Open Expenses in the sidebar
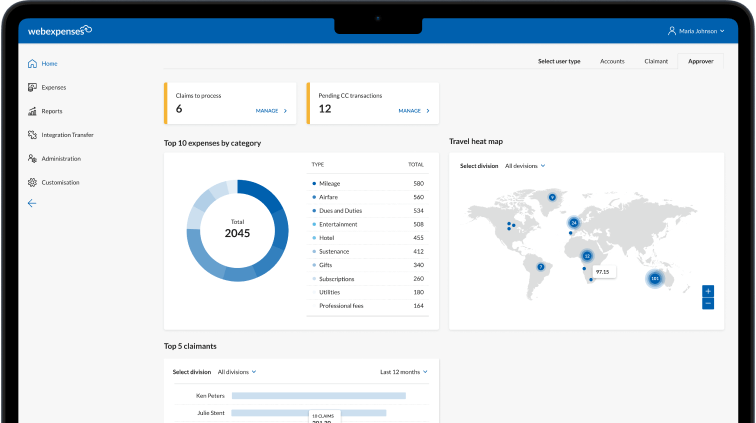This screenshot has width=756, height=423. pyautogui.click(x=54, y=87)
